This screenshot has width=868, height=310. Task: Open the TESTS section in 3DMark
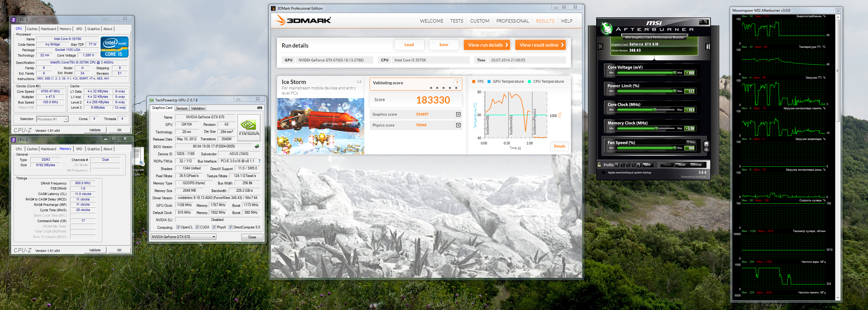coord(457,21)
